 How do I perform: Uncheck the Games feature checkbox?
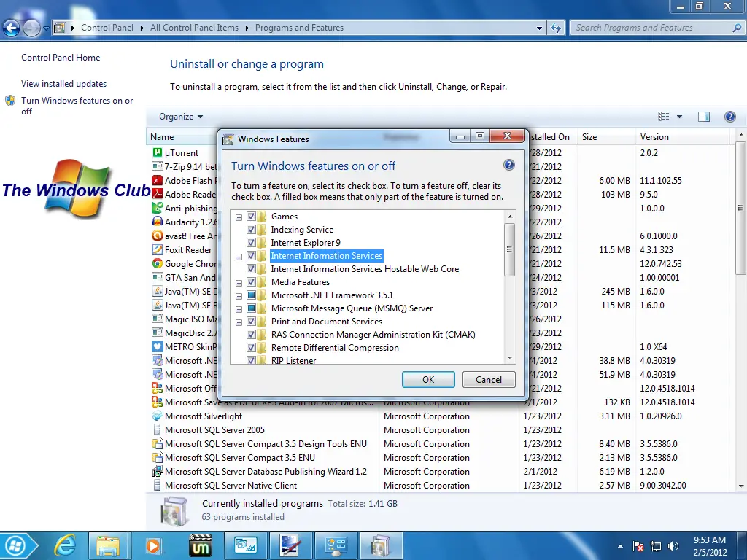(x=251, y=216)
